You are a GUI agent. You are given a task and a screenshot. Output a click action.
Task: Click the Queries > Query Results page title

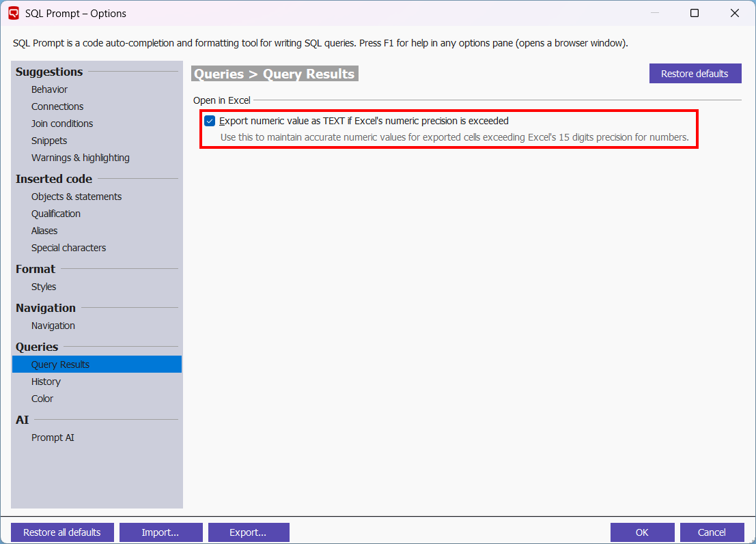coord(275,74)
